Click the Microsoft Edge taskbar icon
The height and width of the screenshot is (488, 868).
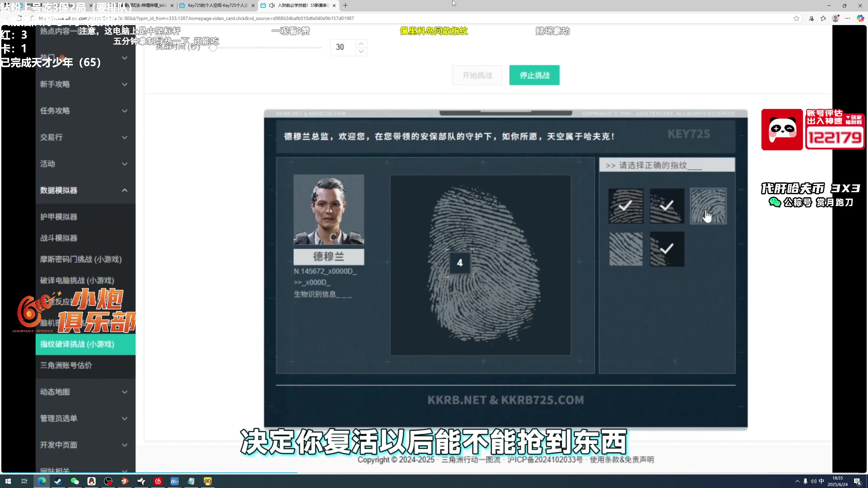(x=41, y=481)
